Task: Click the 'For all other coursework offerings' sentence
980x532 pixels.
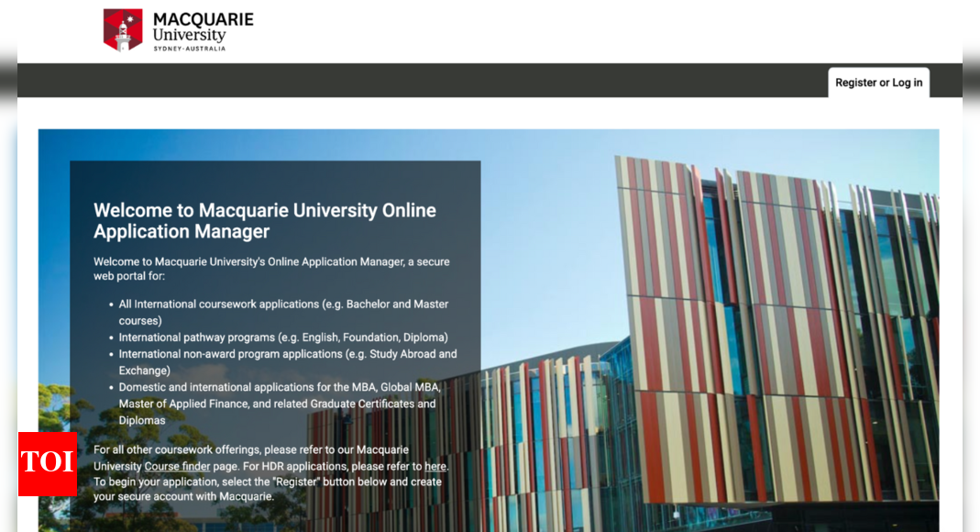Action: click(250, 449)
